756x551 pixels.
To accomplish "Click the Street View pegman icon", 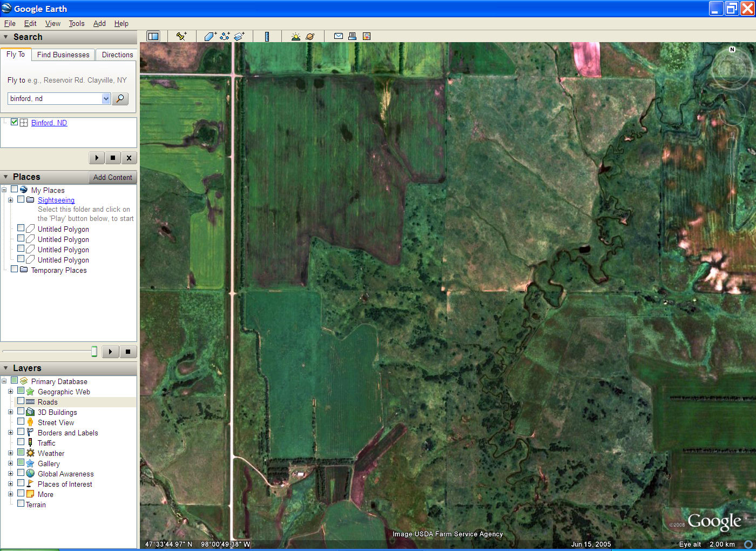I will pyautogui.click(x=30, y=422).
